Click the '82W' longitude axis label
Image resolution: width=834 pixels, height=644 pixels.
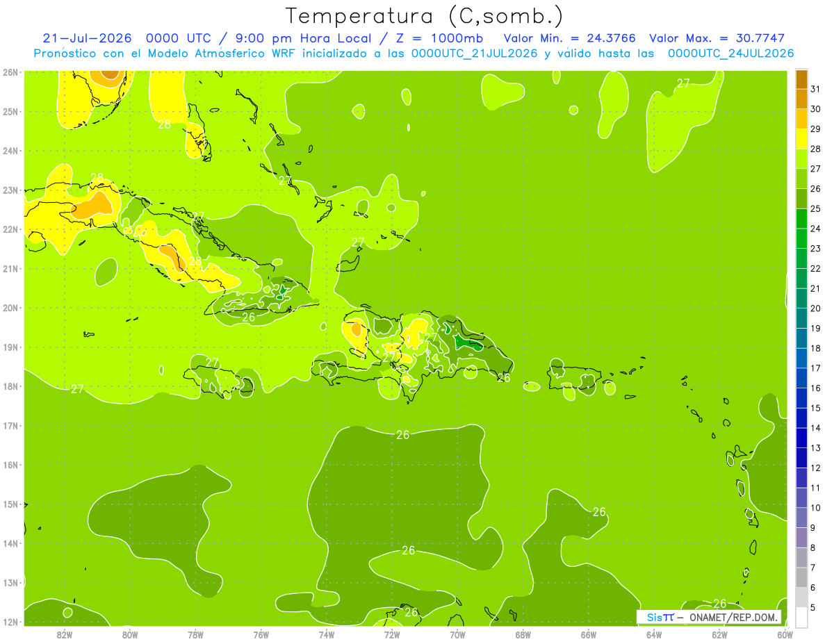tap(65, 634)
